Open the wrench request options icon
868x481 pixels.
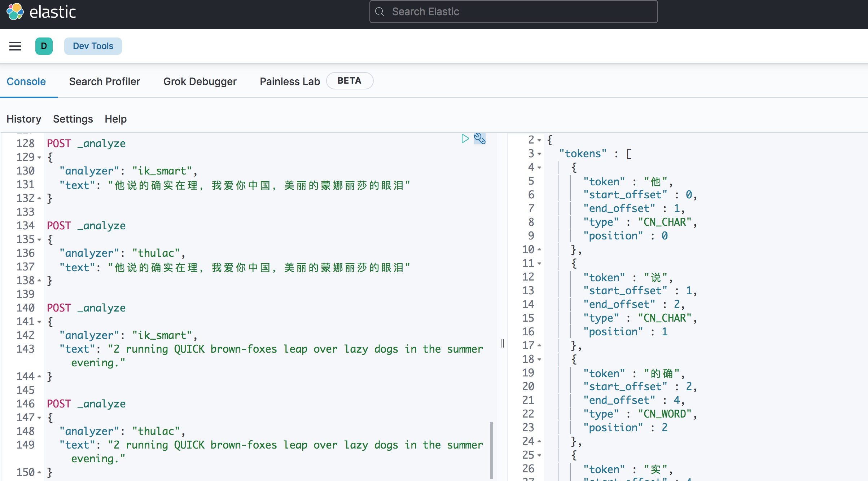click(x=479, y=138)
